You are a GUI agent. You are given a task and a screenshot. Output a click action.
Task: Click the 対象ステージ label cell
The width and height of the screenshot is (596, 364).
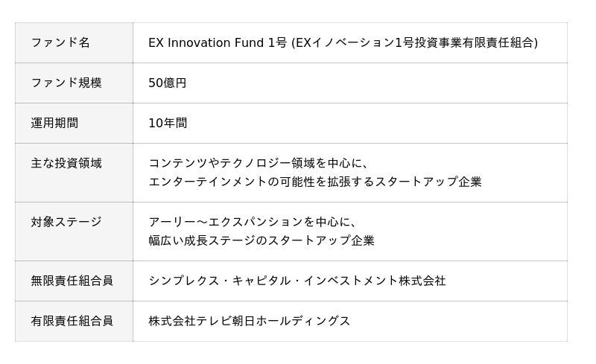(x=74, y=232)
